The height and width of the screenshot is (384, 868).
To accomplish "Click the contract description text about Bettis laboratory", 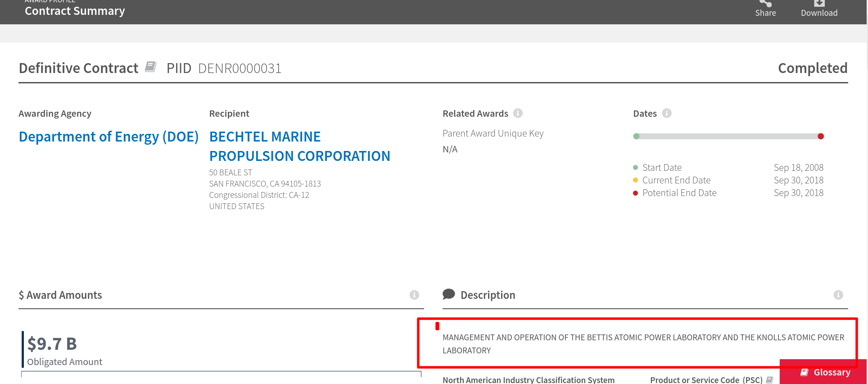I will (643, 344).
